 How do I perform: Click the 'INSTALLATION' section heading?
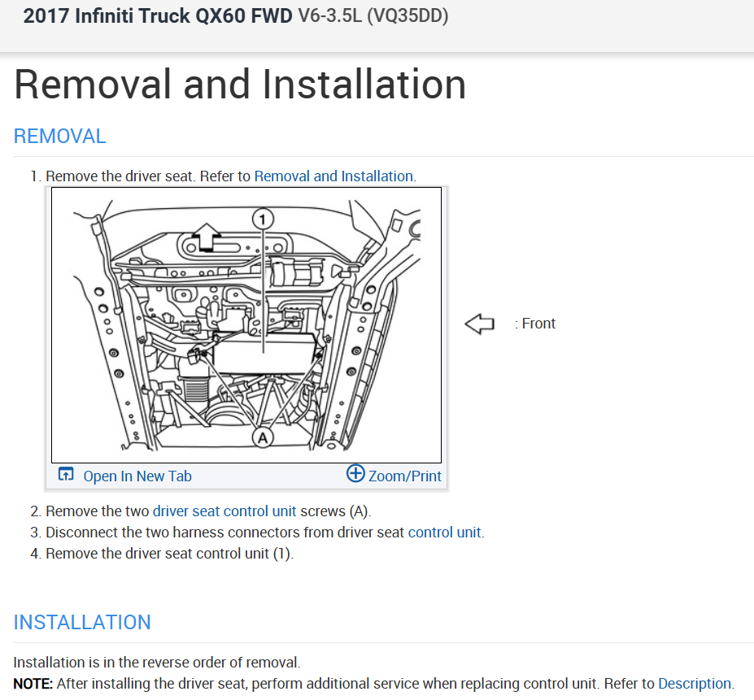tap(82, 622)
